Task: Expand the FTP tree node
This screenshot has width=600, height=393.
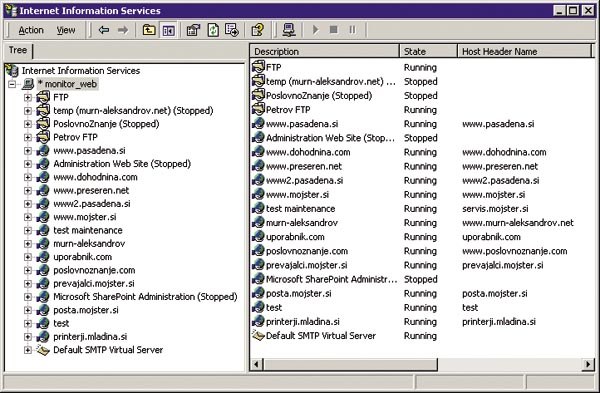Action: tap(28, 97)
